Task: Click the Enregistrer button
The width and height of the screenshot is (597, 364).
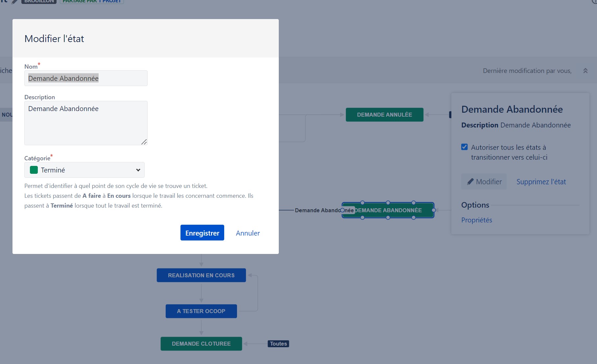Action: click(202, 233)
